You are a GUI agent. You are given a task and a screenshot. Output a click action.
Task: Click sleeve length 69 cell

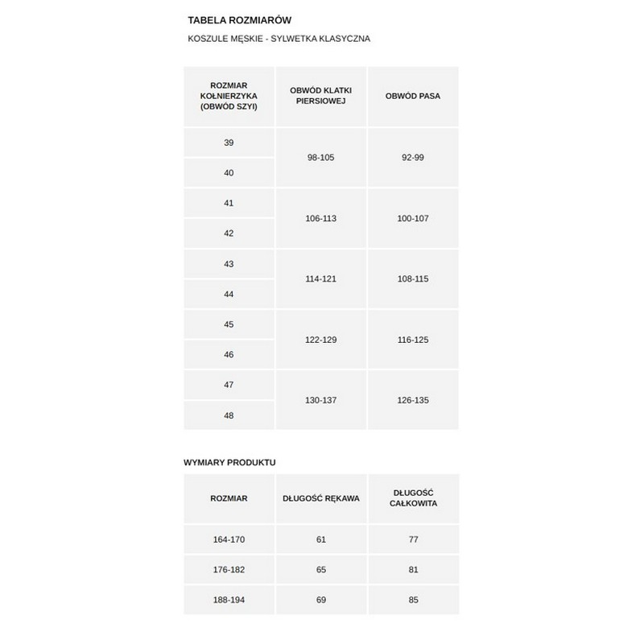tap(321, 600)
